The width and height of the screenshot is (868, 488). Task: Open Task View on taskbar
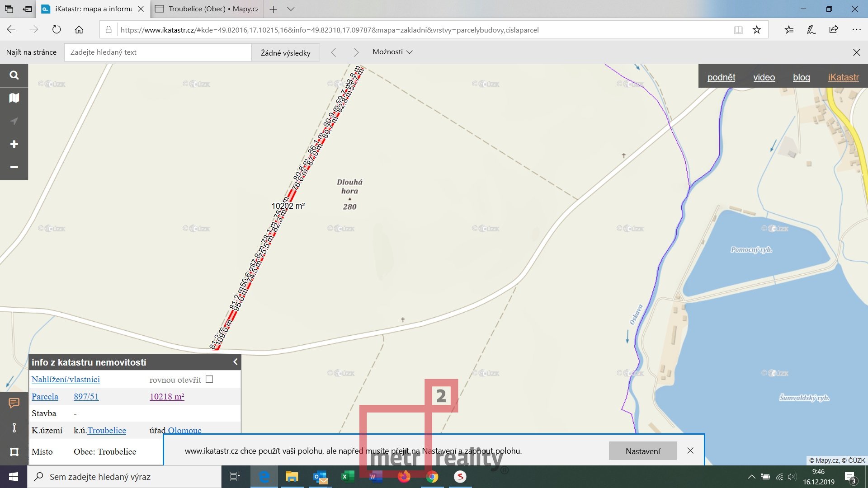[x=235, y=477]
